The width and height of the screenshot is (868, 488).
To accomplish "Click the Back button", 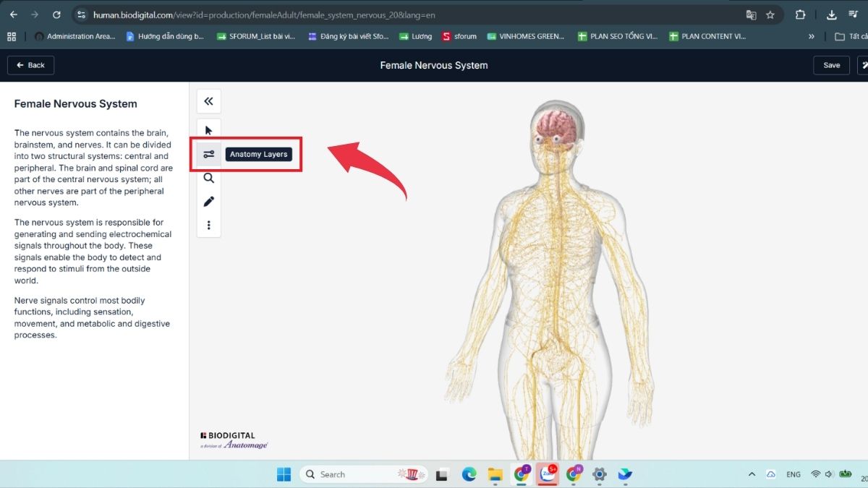I will click(x=30, y=65).
